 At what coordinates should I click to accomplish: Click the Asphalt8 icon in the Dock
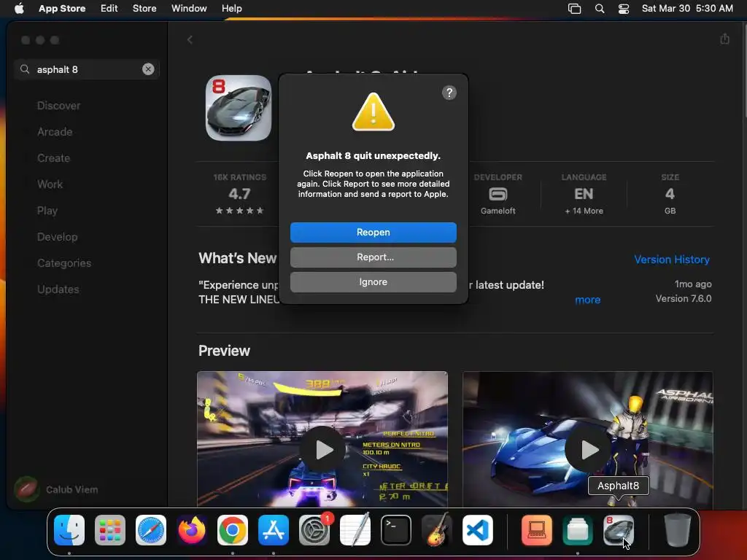pos(619,530)
